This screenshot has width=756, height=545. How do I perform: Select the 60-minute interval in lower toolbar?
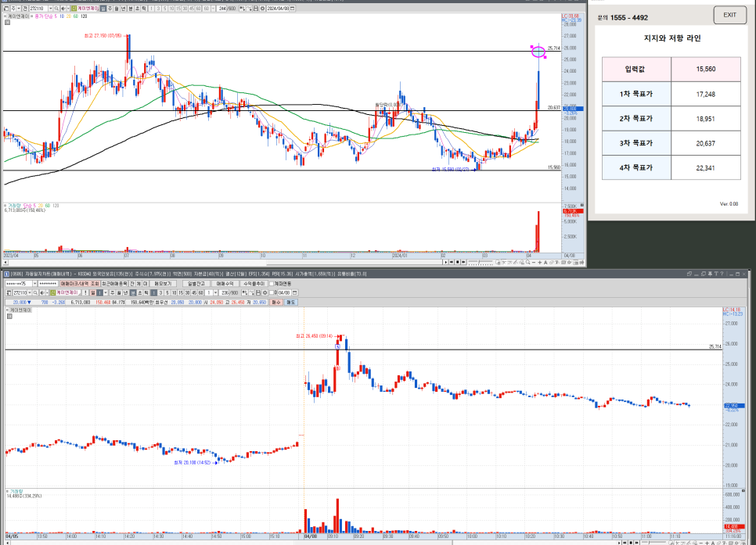[x=200, y=293]
